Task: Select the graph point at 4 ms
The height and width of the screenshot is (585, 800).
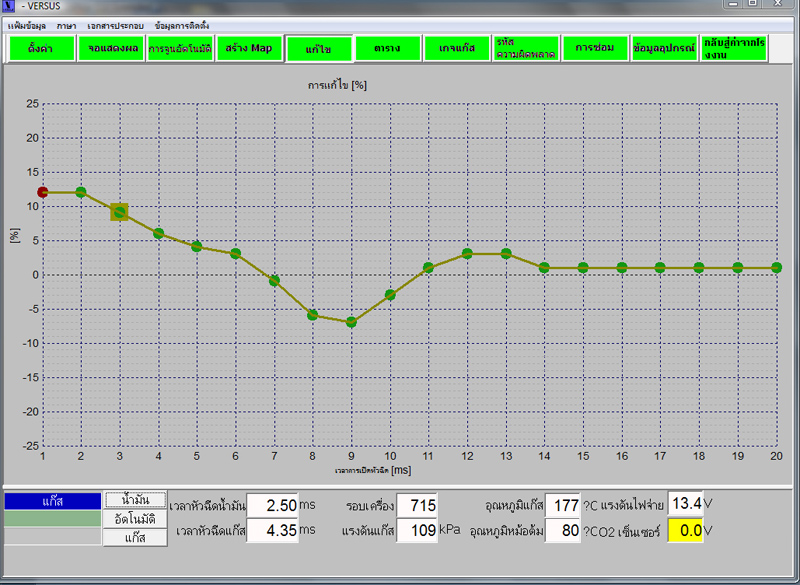Action: 159,234
